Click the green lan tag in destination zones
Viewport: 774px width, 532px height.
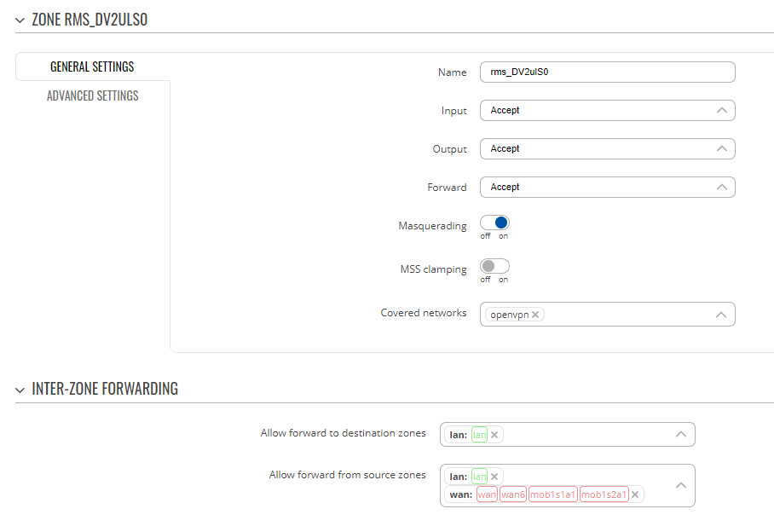[x=479, y=435]
